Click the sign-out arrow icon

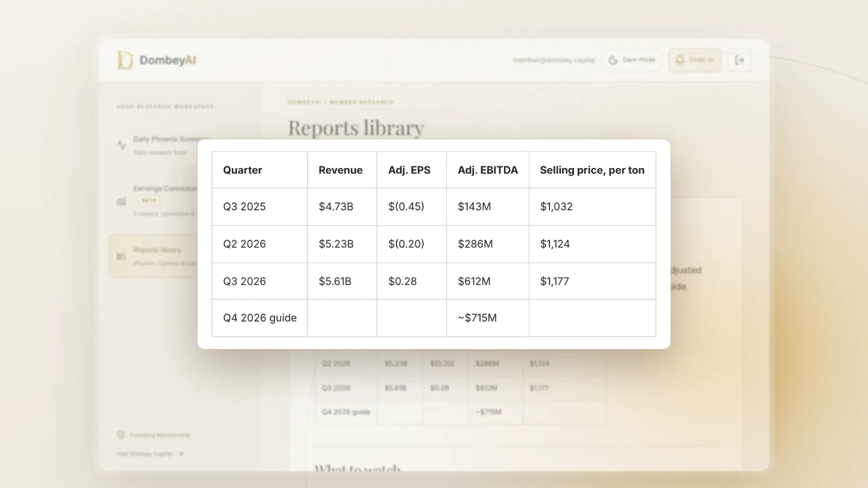click(739, 60)
